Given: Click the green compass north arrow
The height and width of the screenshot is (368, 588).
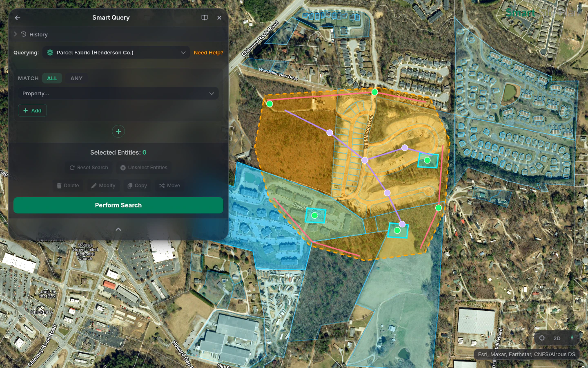Looking at the screenshot, I should click(x=572, y=338).
